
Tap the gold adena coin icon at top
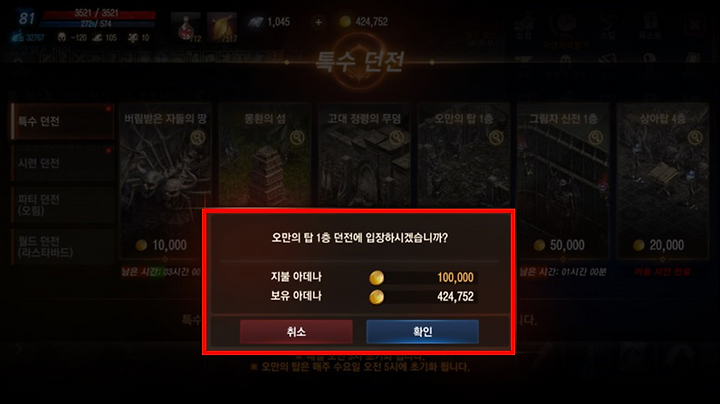(345, 22)
